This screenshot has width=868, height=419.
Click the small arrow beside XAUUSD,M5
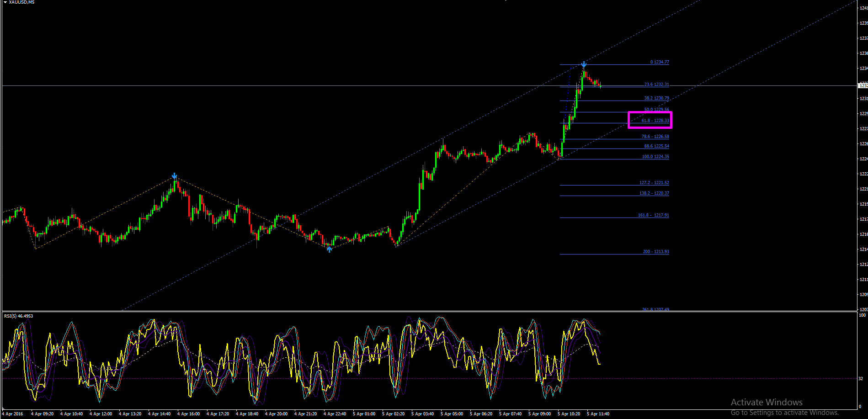click(5, 2)
